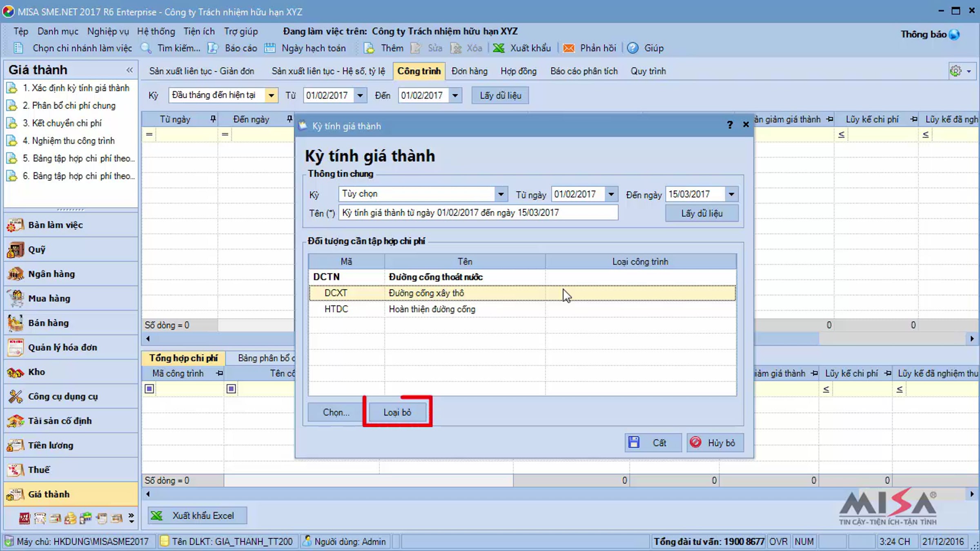Switch to the Báo cáo phân tích tab
The image size is (980, 551).
coord(584,71)
